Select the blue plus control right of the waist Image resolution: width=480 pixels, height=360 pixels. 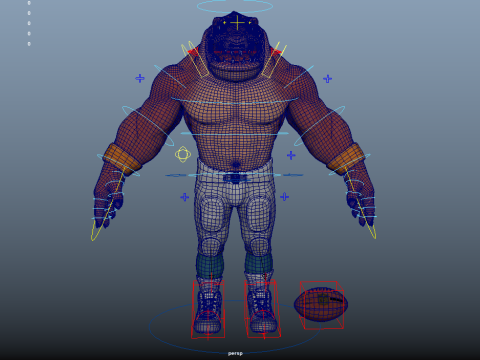pyautogui.click(x=291, y=155)
